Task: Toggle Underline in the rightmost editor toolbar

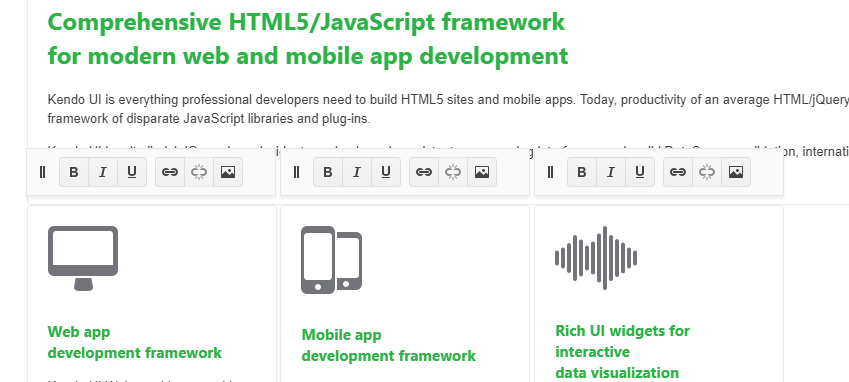Action: point(640,172)
